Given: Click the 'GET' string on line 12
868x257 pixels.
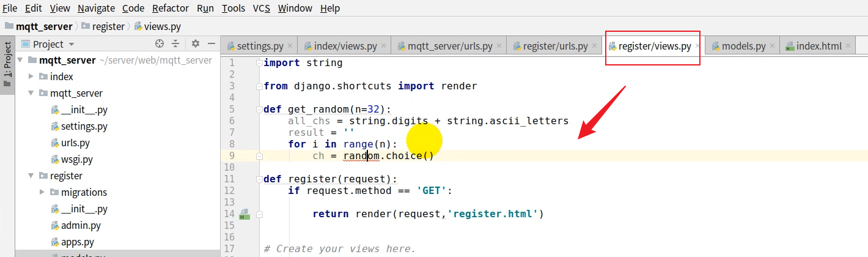Looking at the screenshot, I should click(x=432, y=191).
